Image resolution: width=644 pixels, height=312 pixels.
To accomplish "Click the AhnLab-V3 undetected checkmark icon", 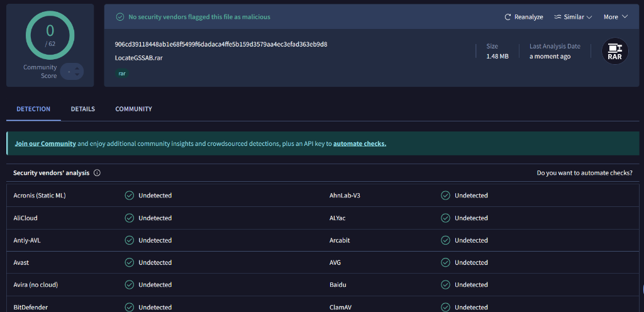I will 446,196.
